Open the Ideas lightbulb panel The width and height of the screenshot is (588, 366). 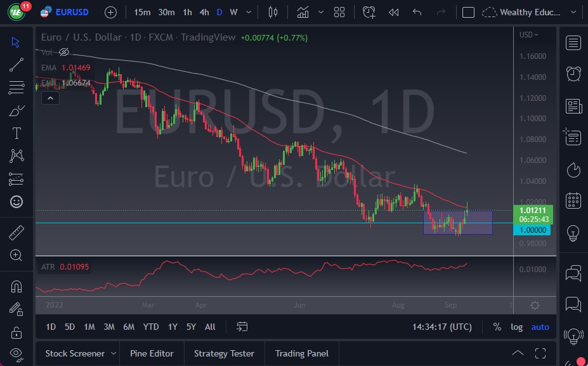pos(572,234)
